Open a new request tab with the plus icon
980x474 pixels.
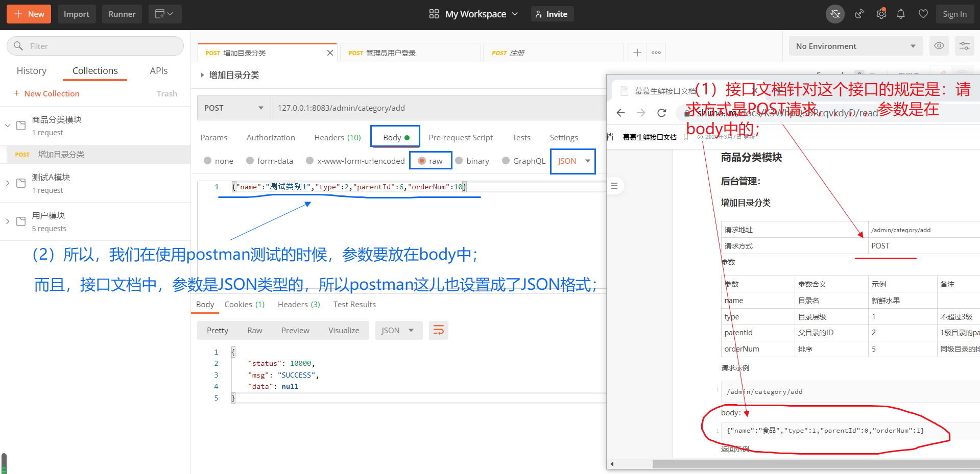[x=637, y=52]
